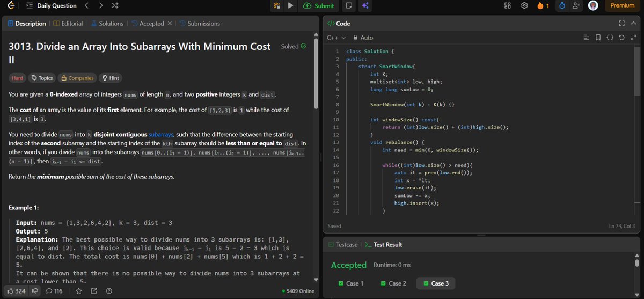Run code with the play icon

tap(290, 6)
